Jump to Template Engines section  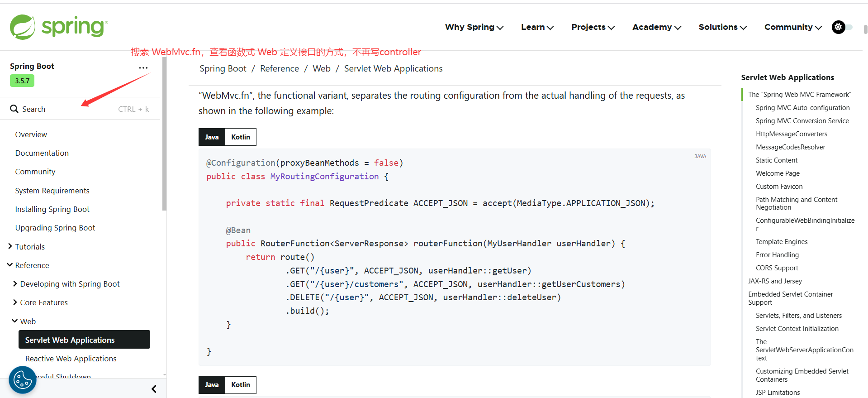point(782,242)
